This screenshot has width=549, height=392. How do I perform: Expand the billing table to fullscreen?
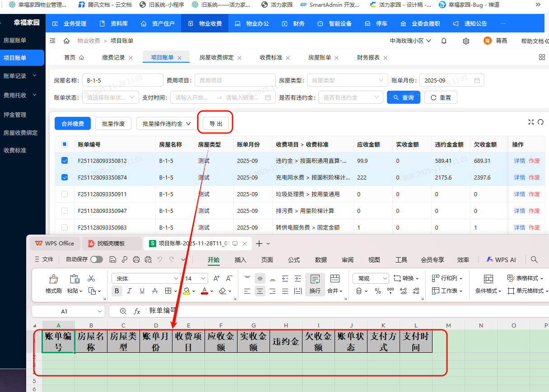(531, 122)
